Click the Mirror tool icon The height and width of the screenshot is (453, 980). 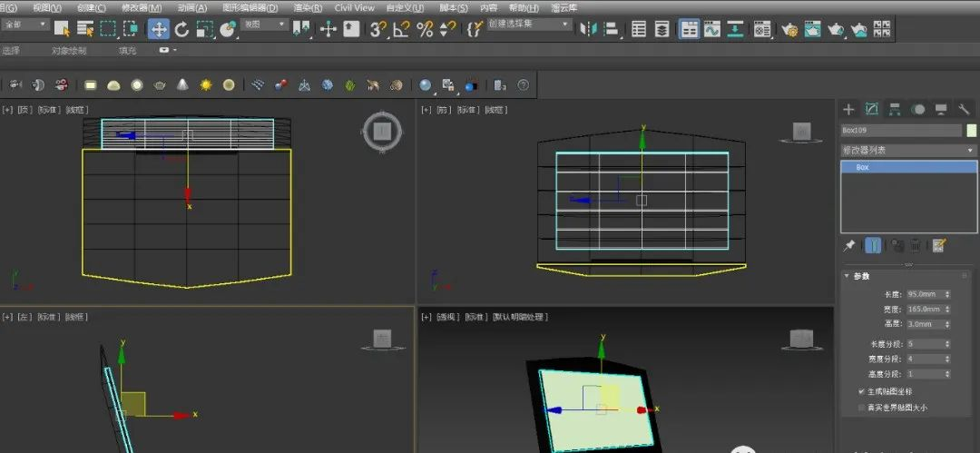588,29
